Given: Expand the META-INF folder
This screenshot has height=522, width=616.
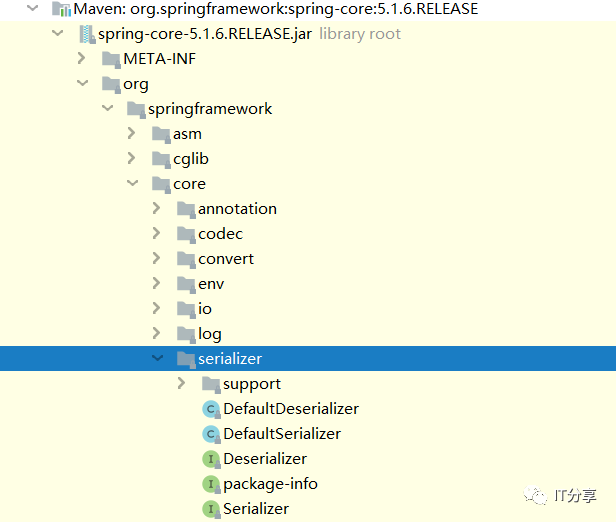Looking at the screenshot, I should coord(82,58).
